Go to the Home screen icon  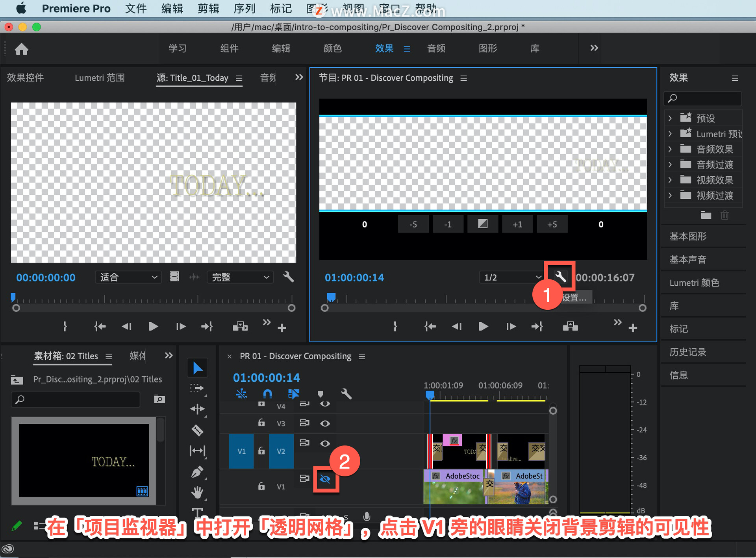click(21, 49)
